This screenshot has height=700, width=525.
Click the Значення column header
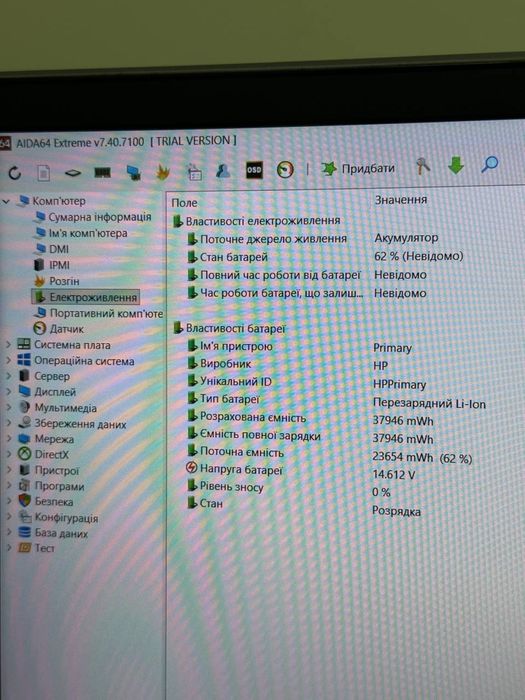pos(401,200)
